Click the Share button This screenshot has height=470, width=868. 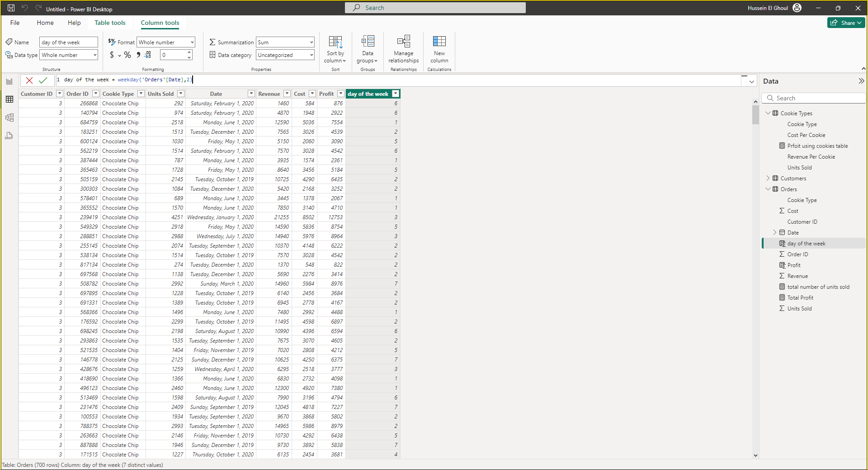pos(846,23)
